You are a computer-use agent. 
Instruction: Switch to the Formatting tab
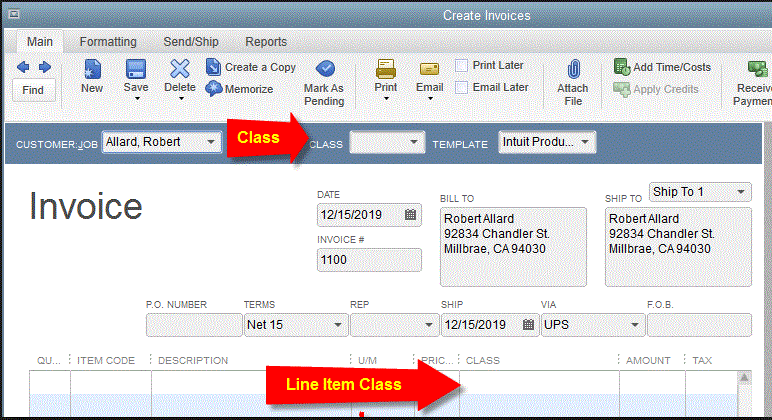click(108, 42)
